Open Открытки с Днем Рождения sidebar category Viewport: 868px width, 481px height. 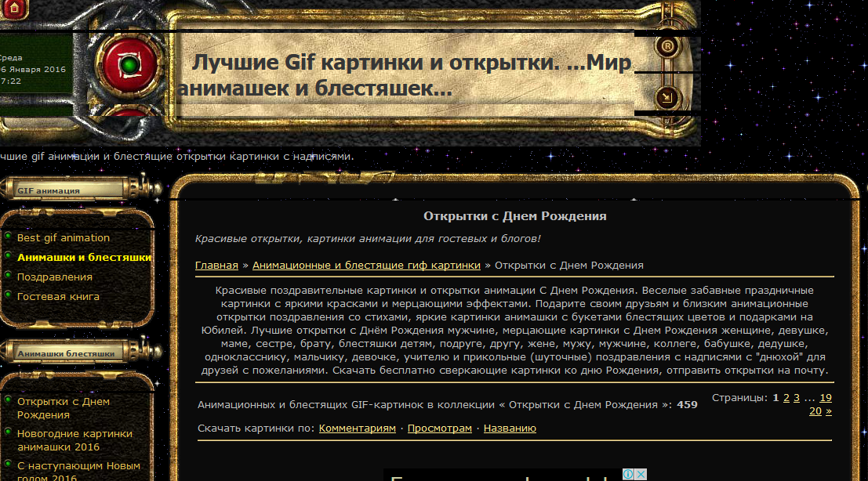[64, 408]
